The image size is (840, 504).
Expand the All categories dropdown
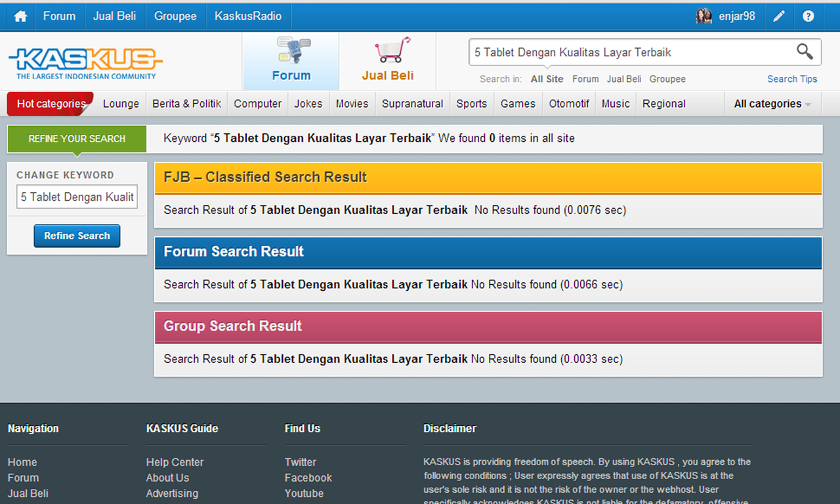(772, 104)
